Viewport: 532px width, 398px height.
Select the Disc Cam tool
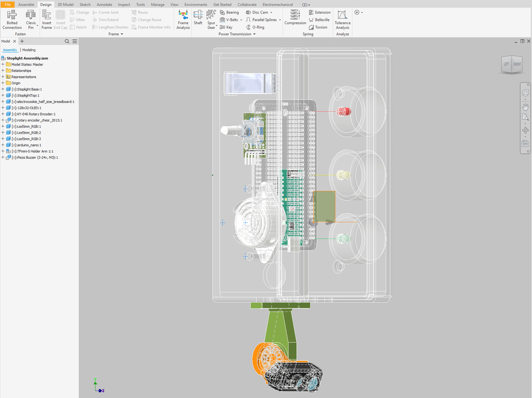[257, 12]
